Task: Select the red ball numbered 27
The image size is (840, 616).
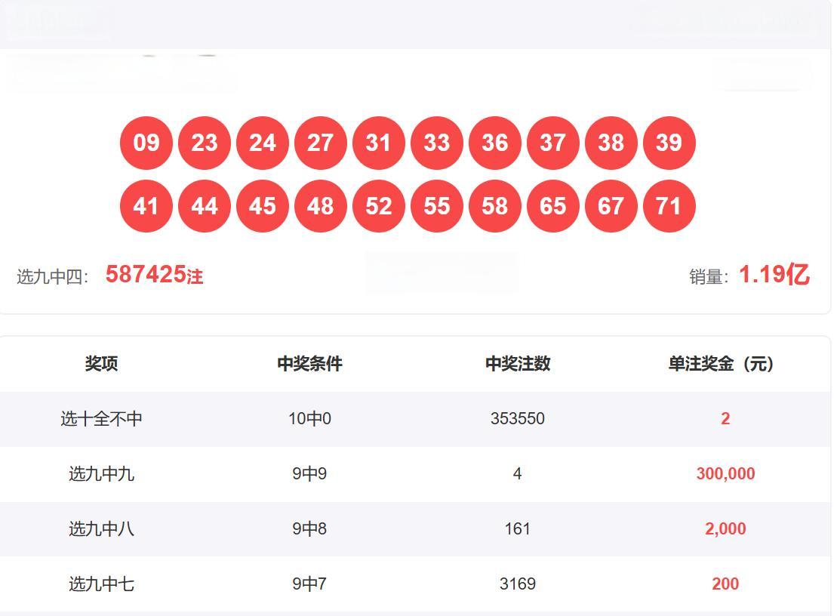Action: click(320, 143)
